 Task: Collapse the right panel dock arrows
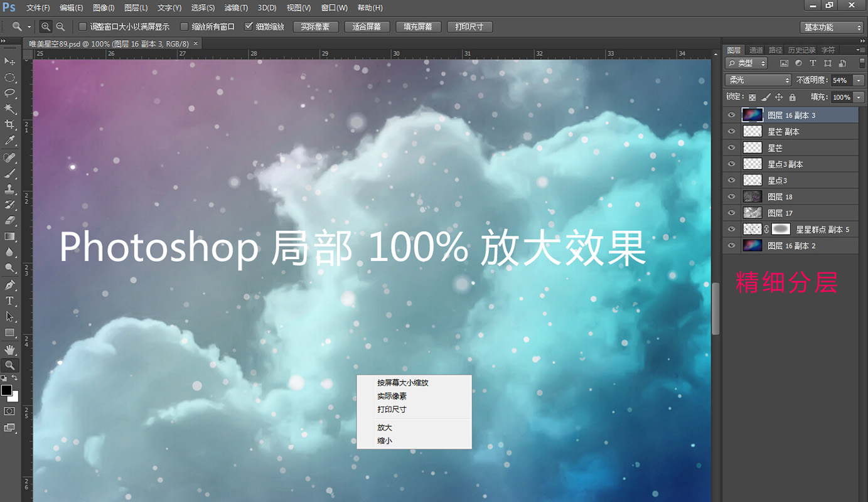point(862,40)
